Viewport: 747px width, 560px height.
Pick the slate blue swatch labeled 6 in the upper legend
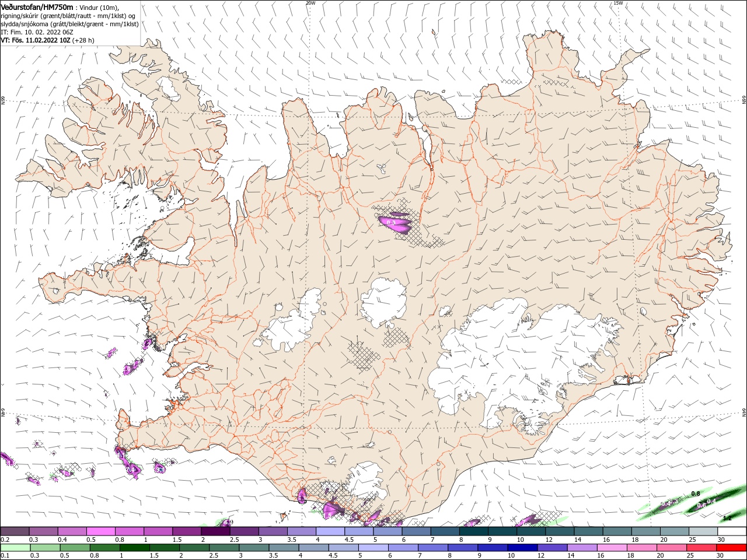click(417, 531)
